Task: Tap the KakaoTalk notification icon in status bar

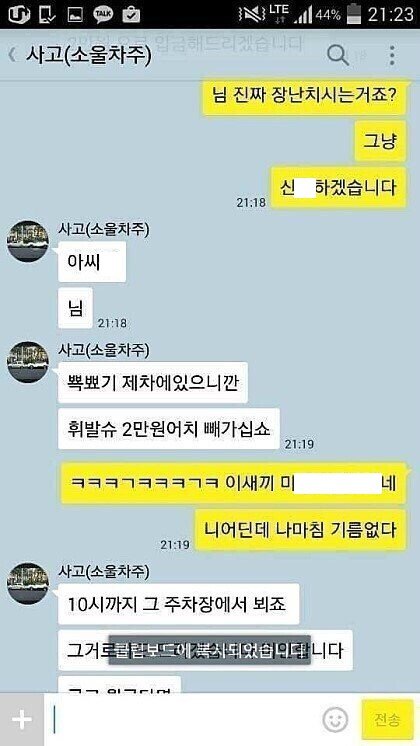Action: 103,14
